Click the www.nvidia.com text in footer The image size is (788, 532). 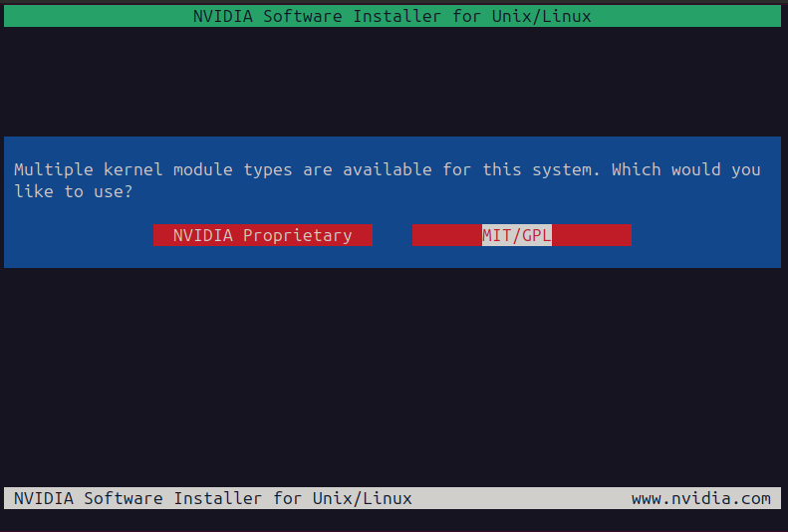(x=701, y=498)
